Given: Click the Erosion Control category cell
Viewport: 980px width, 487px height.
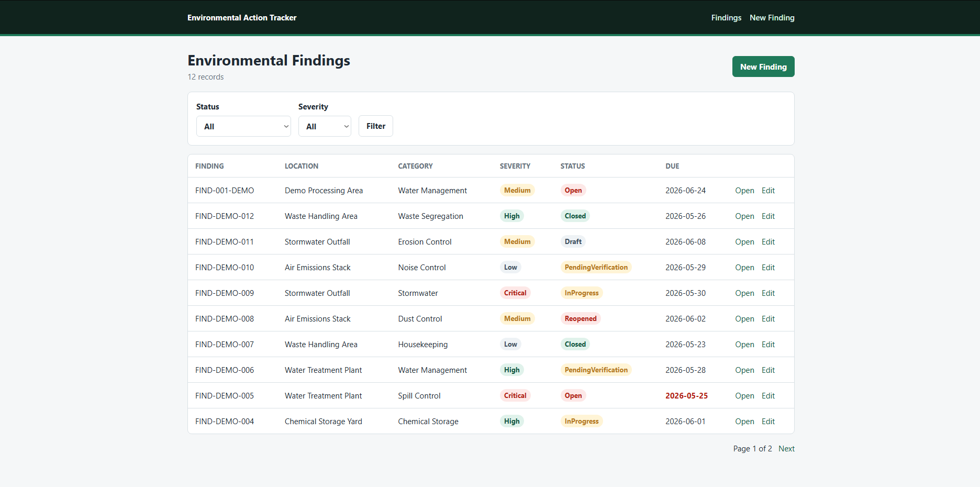Looking at the screenshot, I should coord(425,242).
